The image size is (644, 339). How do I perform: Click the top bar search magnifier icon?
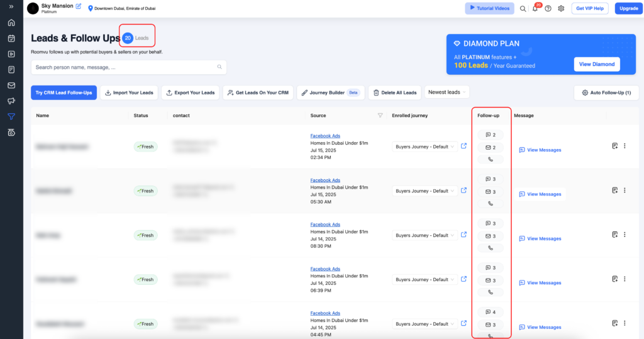pyautogui.click(x=523, y=9)
